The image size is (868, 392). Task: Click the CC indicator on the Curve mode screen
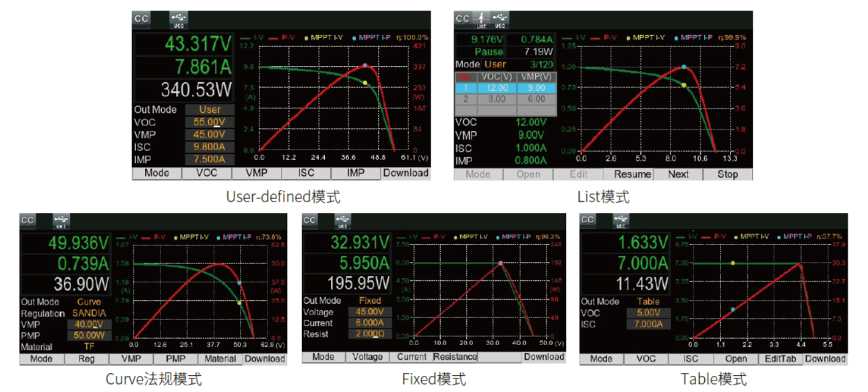point(28,220)
